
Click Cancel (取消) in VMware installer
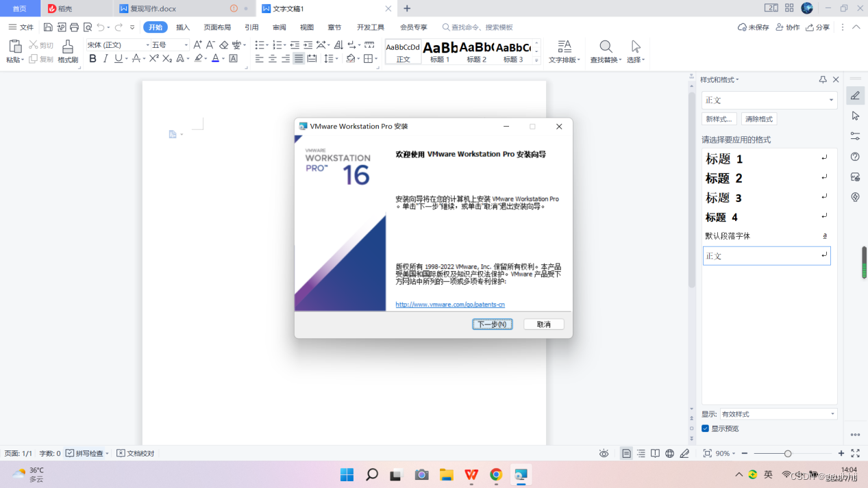(x=544, y=324)
